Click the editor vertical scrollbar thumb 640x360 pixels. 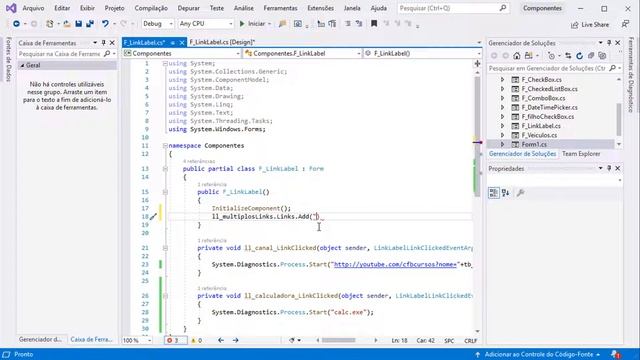tap(477, 137)
